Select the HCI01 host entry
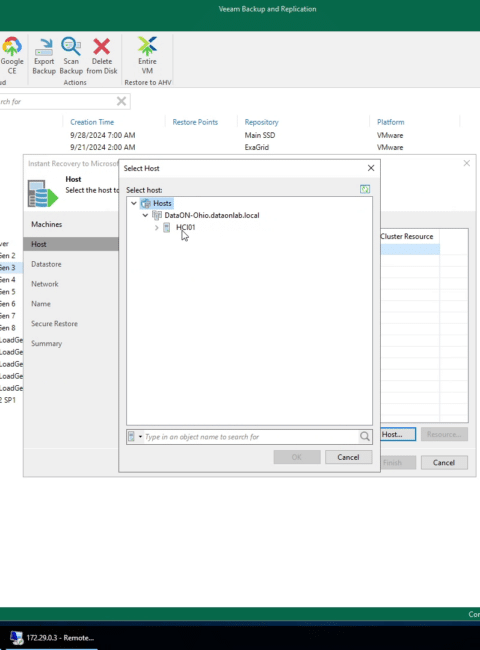The width and height of the screenshot is (480, 650). click(185, 227)
